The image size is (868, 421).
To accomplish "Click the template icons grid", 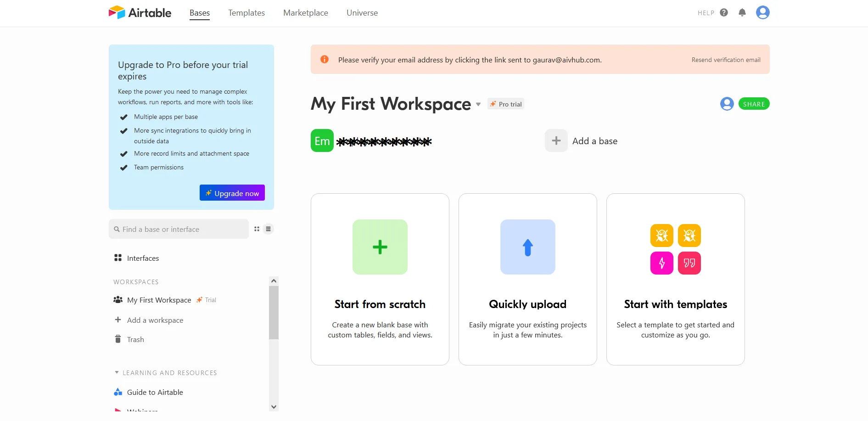I will point(676,249).
